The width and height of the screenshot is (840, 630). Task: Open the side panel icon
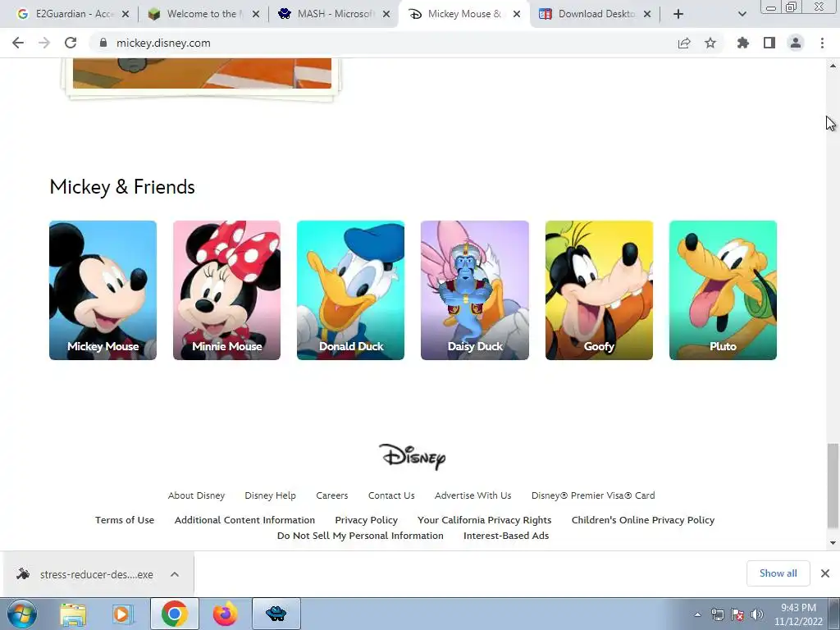pos(769,43)
